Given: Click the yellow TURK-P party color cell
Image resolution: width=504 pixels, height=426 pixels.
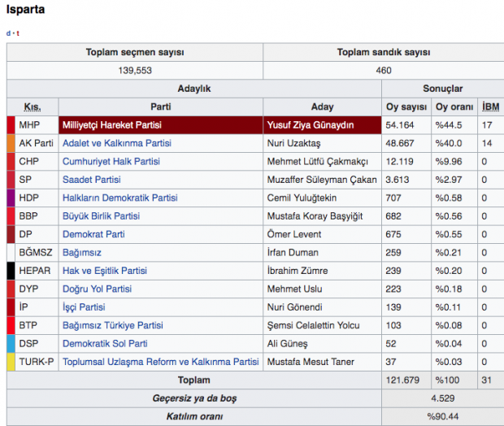Looking at the screenshot, I should [x=11, y=362].
